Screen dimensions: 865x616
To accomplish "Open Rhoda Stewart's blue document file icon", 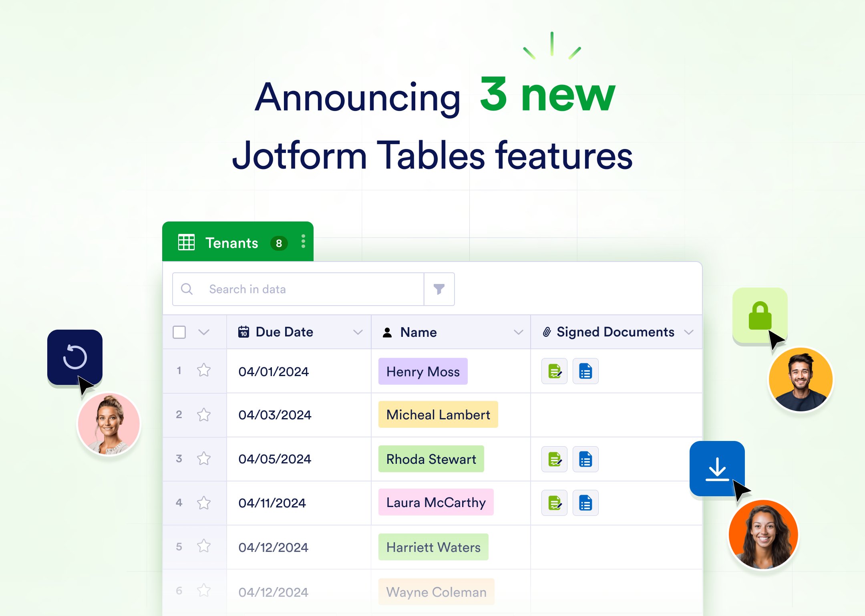I will pos(585,459).
